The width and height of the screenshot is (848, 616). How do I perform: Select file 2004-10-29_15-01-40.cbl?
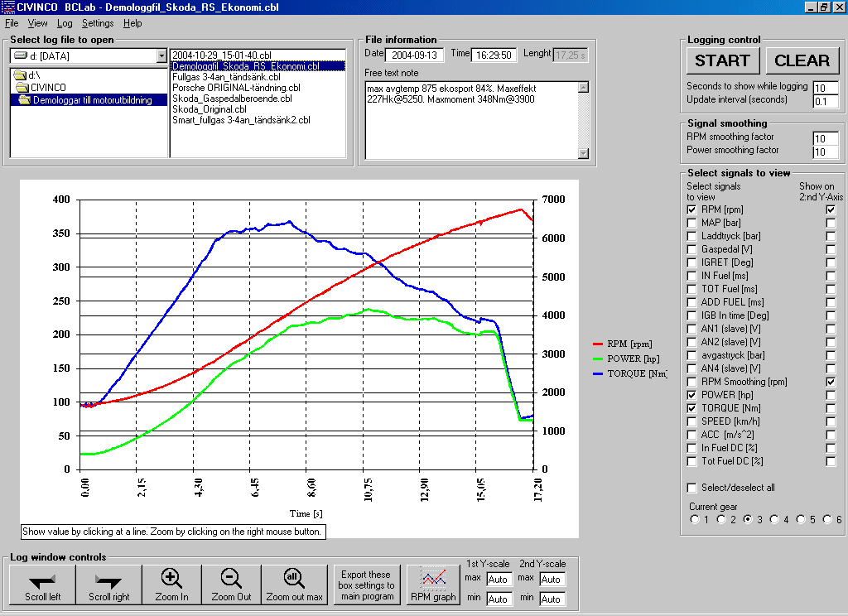(222, 55)
